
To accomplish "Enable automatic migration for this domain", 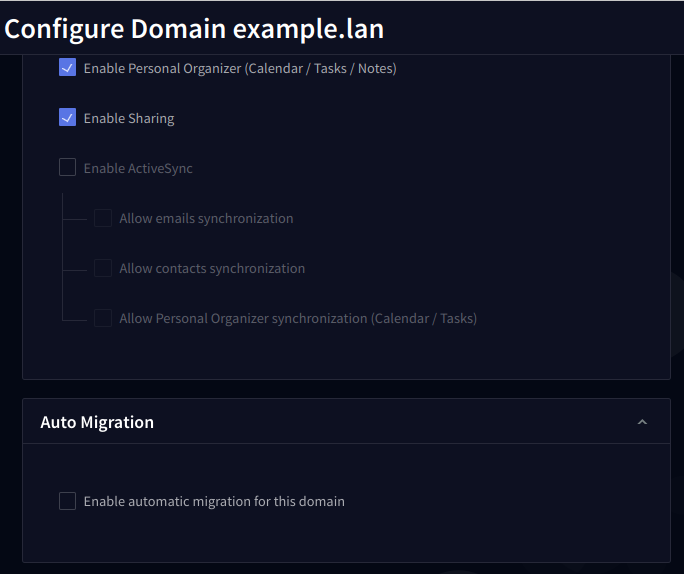I will click(67, 501).
